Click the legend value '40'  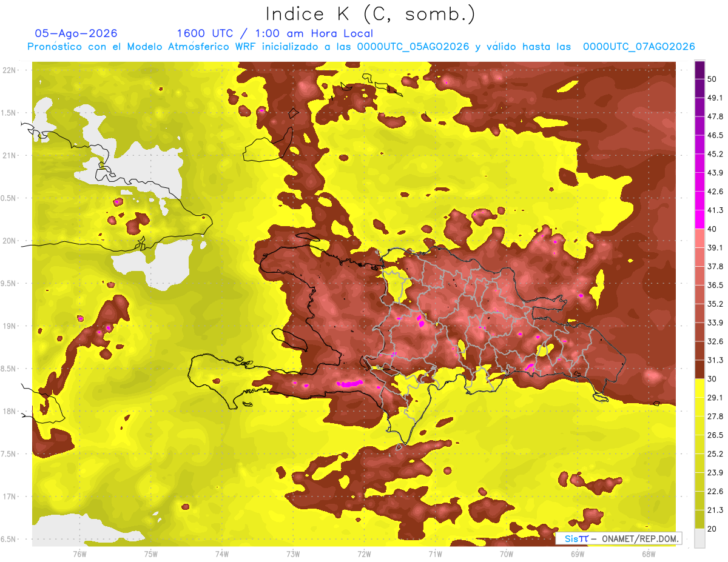coord(713,229)
